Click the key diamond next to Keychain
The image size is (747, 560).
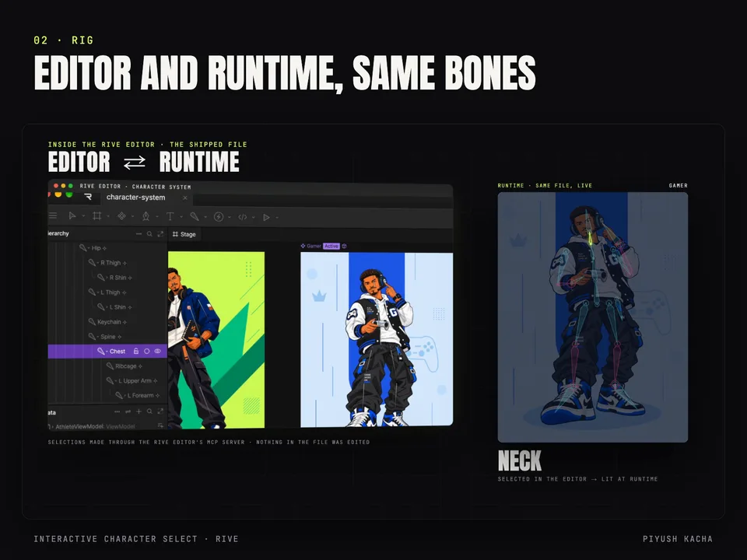click(124, 322)
